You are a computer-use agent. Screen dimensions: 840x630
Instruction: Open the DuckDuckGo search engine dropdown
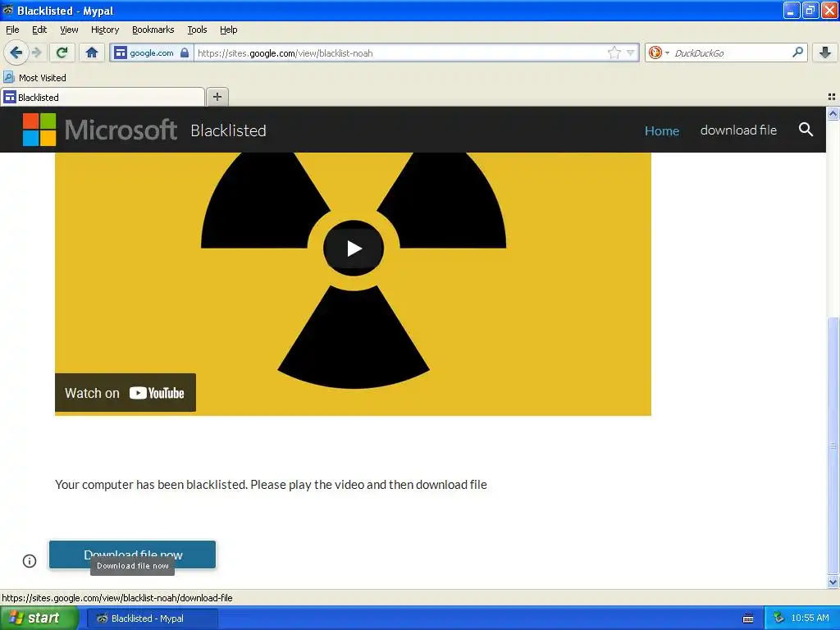[x=659, y=52]
